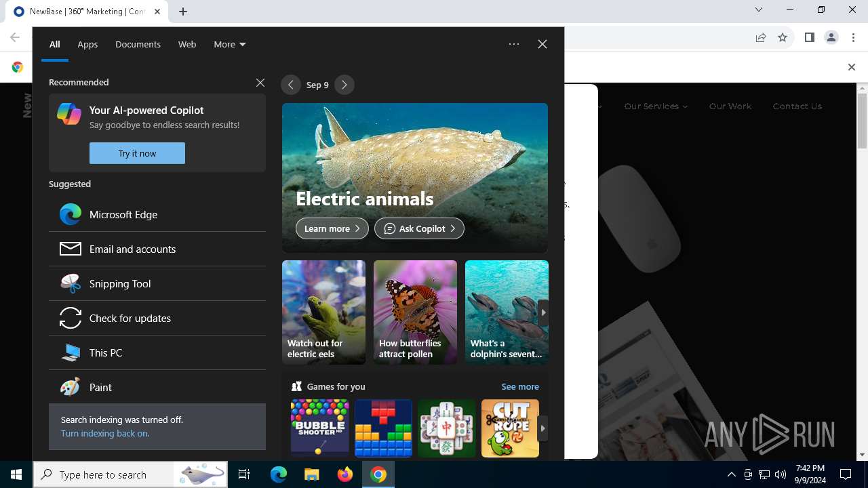
Task: Expand Our Services menu on NewBase site
Action: click(656, 106)
